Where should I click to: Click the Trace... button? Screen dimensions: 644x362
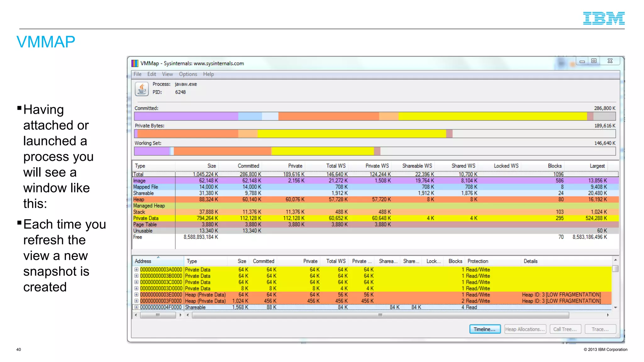600,329
